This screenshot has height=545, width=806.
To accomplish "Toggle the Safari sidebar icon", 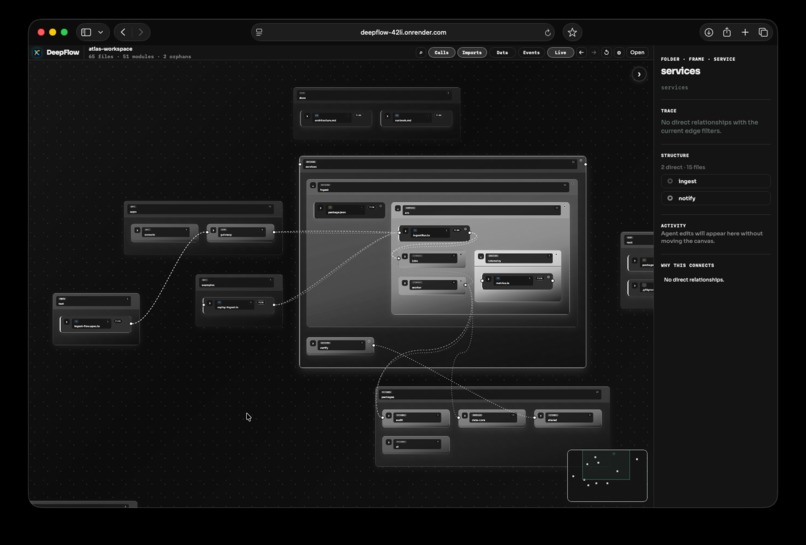I will point(86,32).
